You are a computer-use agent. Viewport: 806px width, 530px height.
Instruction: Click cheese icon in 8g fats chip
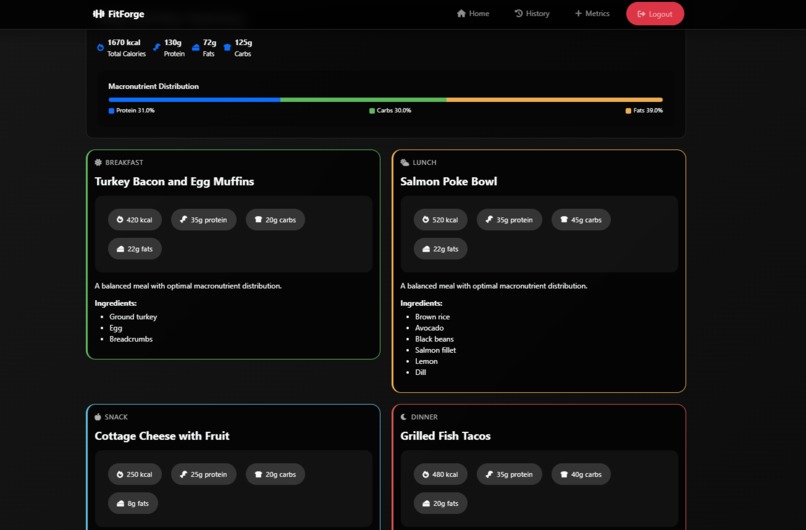click(120, 503)
